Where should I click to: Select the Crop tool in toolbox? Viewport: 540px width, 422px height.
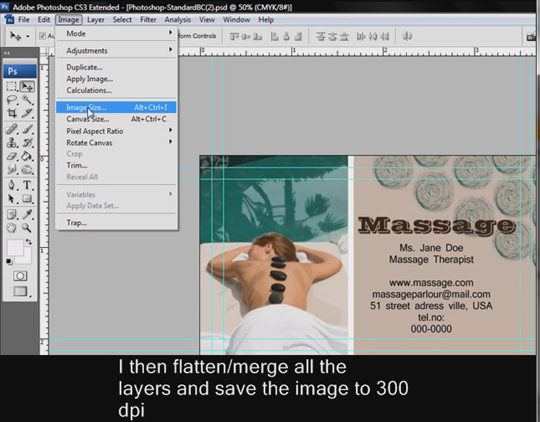(11, 113)
